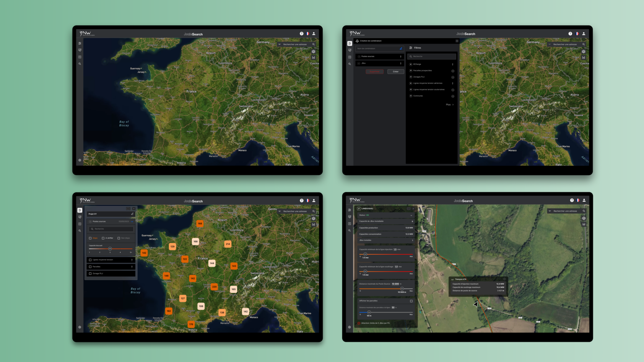Adjust soutirage line minimum capacity slider
The image size is (644, 362).
coord(365,271)
